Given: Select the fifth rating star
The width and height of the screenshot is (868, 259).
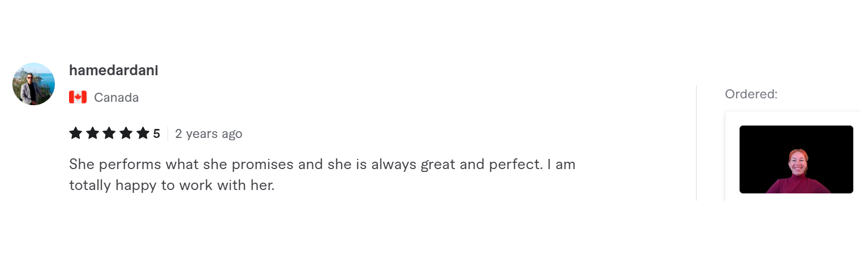Looking at the screenshot, I should point(143,133).
